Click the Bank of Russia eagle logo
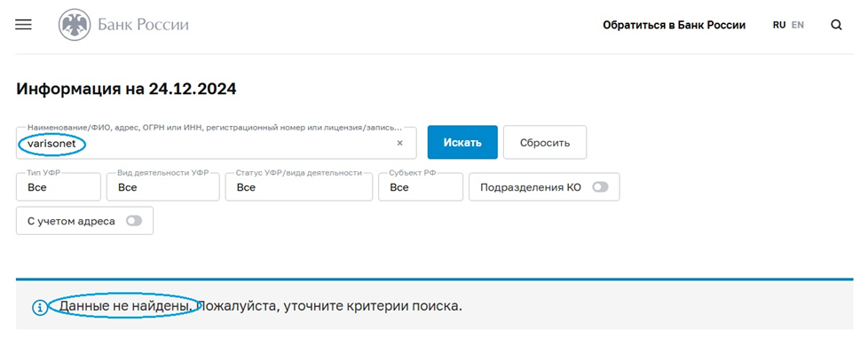Screen dimensions: 868x346 [x=75, y=25]
